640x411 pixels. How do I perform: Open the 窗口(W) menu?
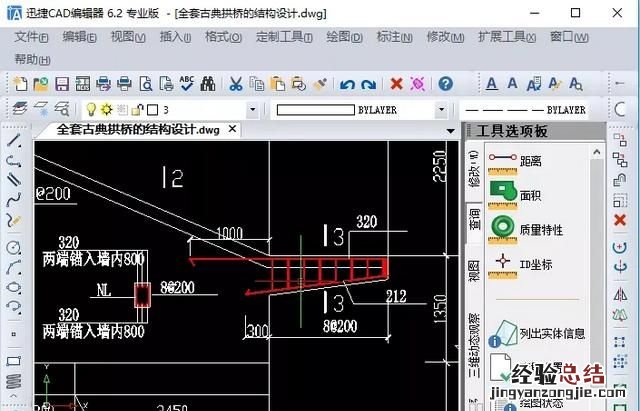point(569,37)
